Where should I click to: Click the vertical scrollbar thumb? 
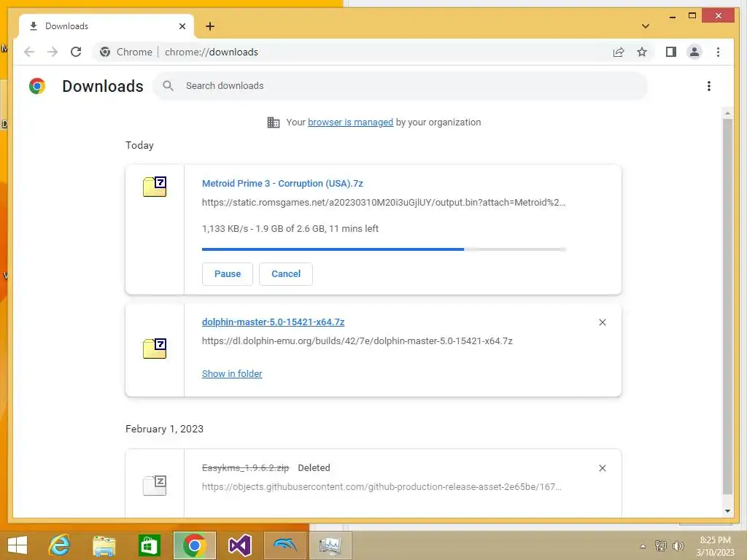coord(727,307)
